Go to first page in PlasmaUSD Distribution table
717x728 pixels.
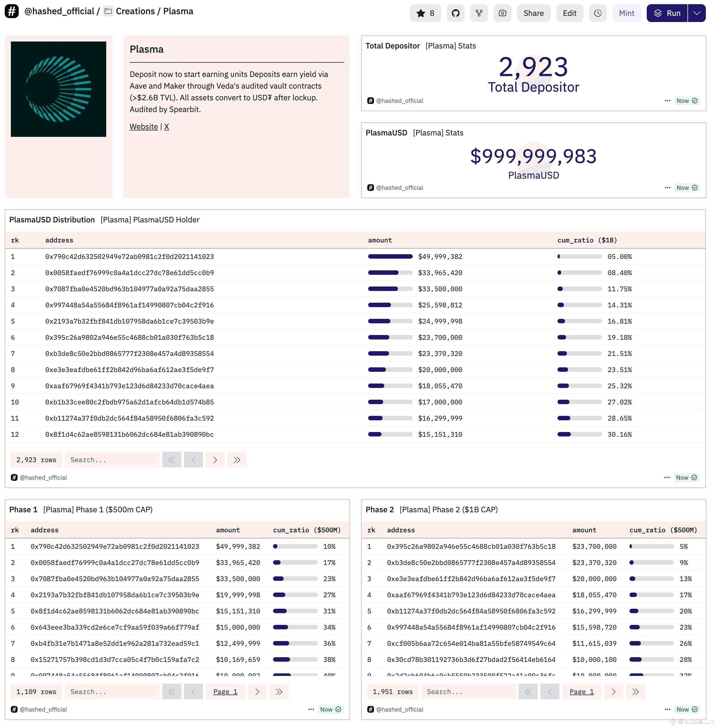tap(172, 460)
